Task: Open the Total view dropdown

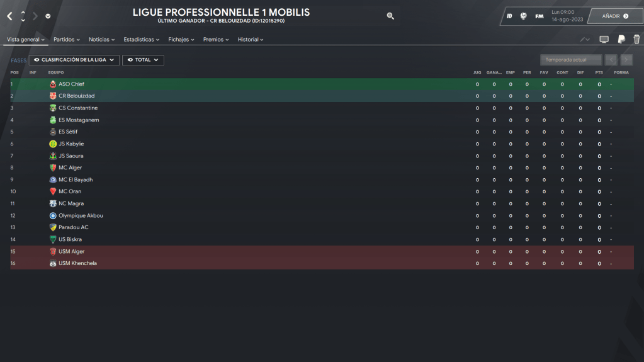Action: coord(143,60)
